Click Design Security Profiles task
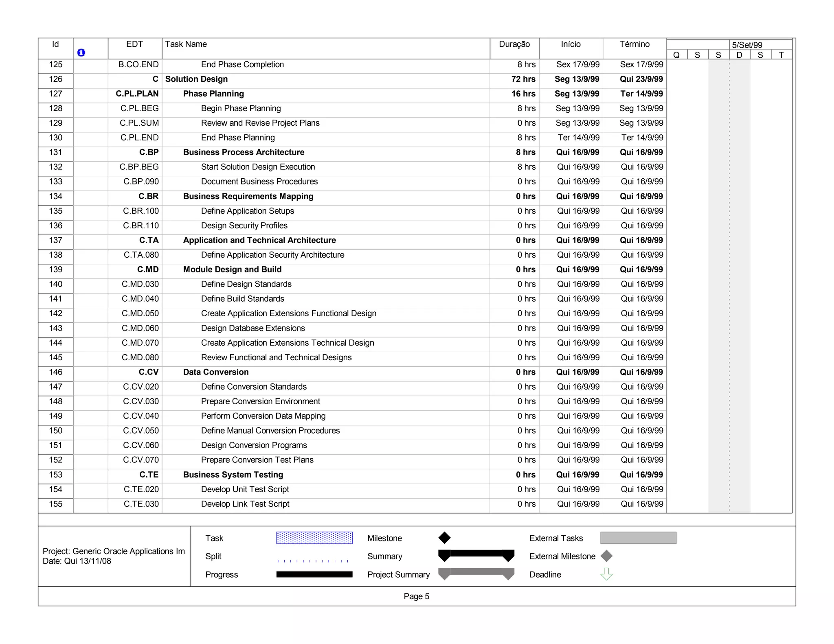 (244, 226)
